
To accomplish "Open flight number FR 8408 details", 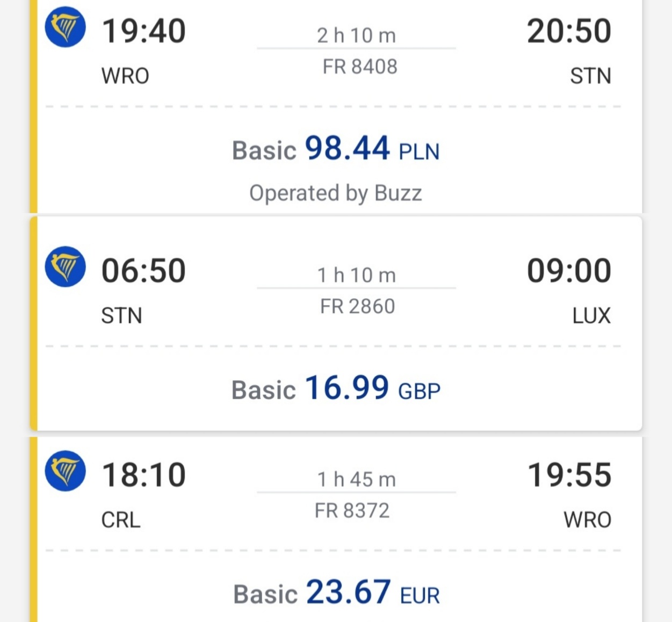I will click(360, 67).
